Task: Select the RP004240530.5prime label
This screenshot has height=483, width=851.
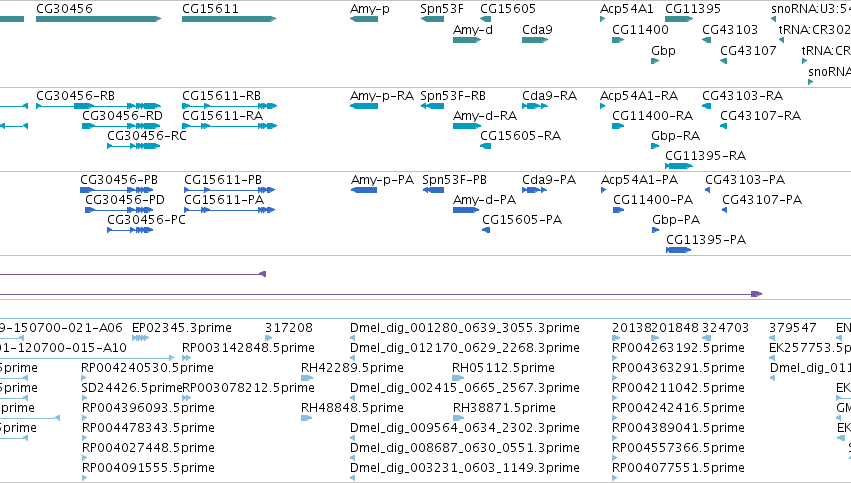Action: [x=148, y=368]
